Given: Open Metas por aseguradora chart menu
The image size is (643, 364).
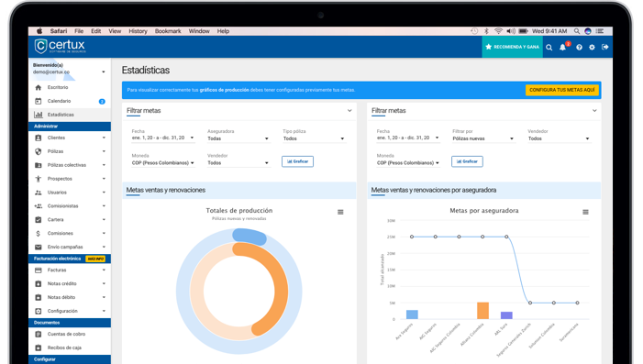Looking at the screenshot, I should 585,212.
